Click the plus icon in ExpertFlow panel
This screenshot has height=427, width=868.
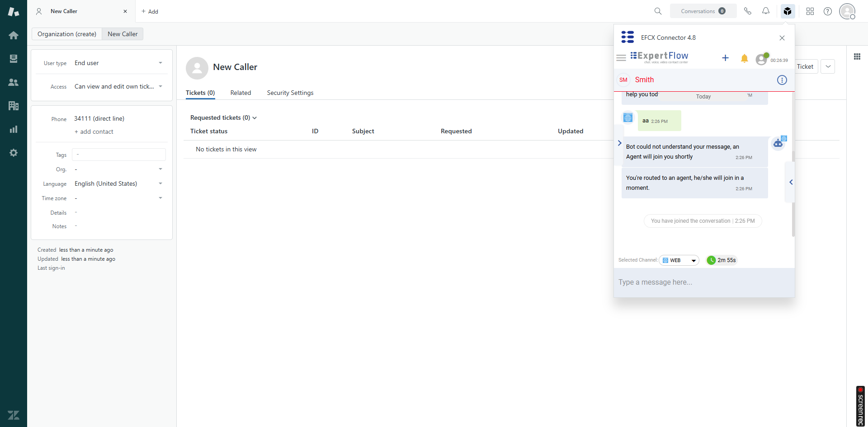point(725,58)
